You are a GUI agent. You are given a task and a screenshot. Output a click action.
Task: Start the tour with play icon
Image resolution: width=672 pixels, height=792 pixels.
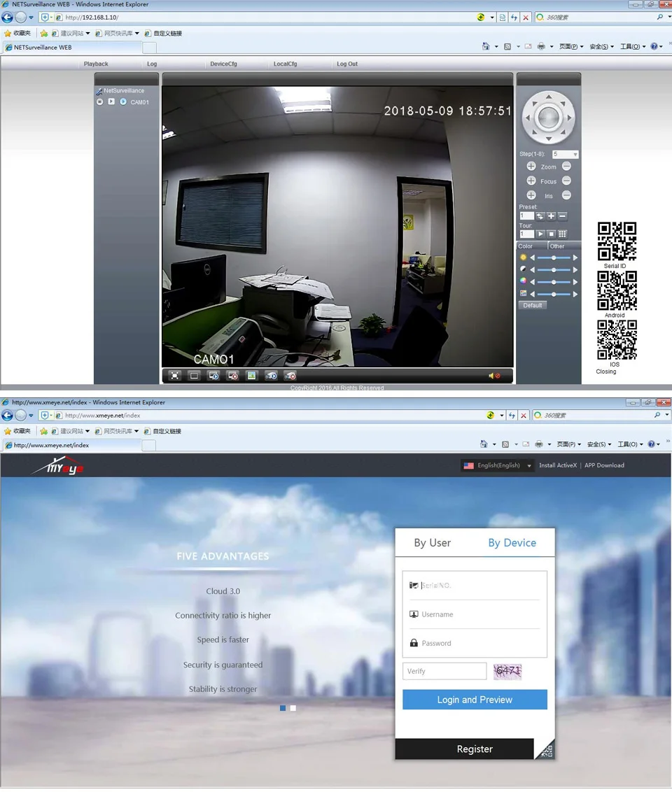click(x=540, y=234)
